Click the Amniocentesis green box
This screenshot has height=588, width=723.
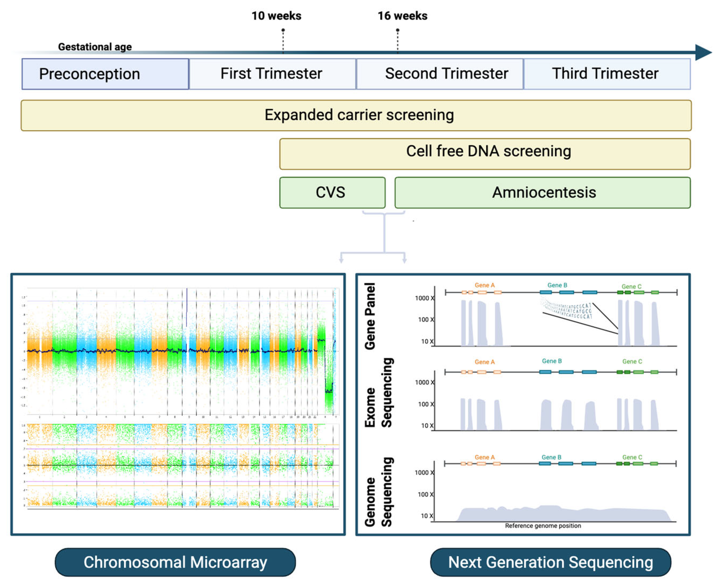542,192
